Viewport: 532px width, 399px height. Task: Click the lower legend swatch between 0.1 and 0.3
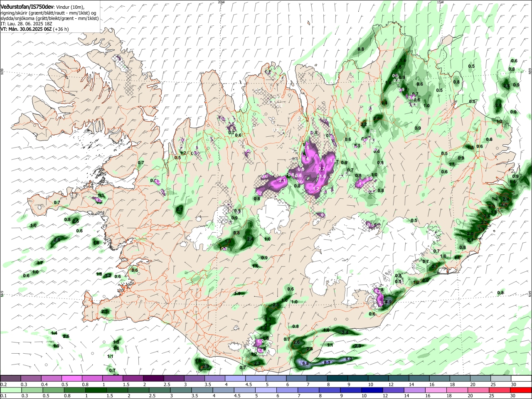click(10, 390)
